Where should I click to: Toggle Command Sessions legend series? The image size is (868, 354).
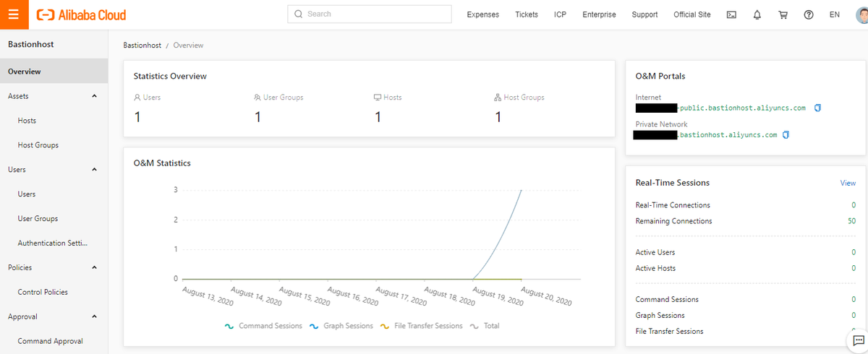pyautogui.click(x=263, y=326)
